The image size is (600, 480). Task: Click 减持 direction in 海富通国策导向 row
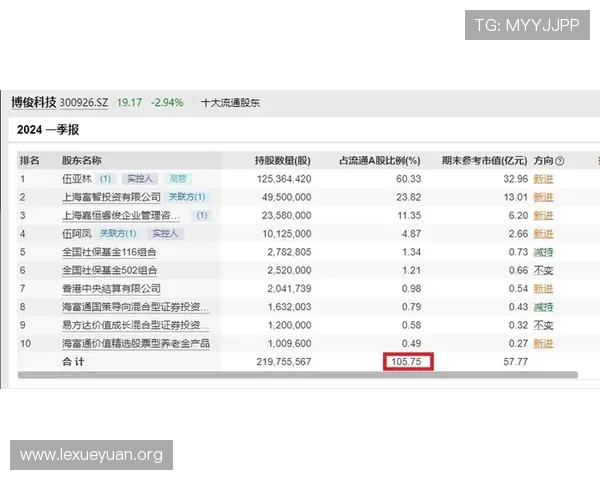coord(543,307)
